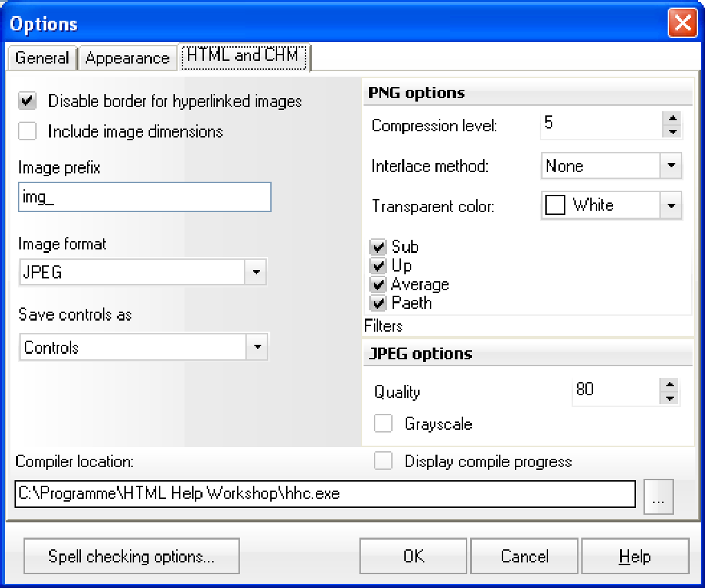
Task: Click the Image prefix text field
Action: click(145, 198)
